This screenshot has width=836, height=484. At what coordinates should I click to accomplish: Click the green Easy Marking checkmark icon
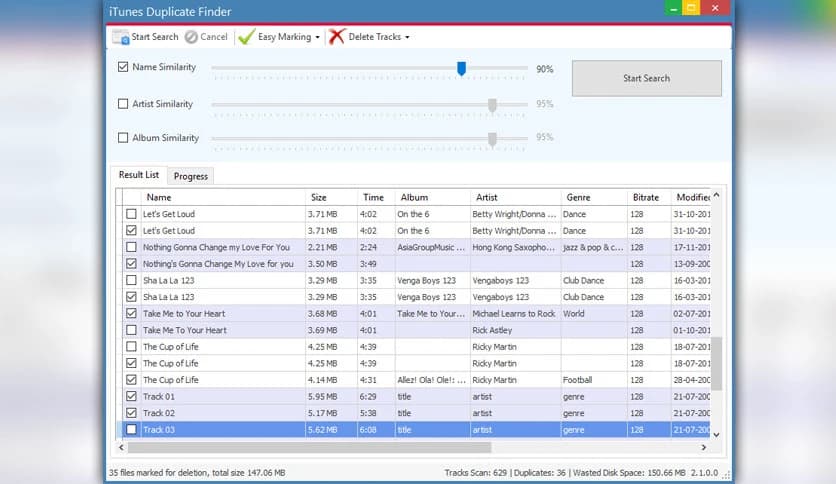pyautogui.click(x=246, y=37)
